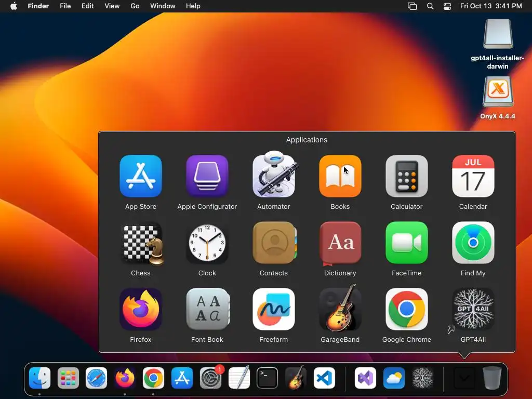Click the date and time Fri Oct 13 3:41 PM
This screenshot has height=399, width=532.
tap(491, 6)
